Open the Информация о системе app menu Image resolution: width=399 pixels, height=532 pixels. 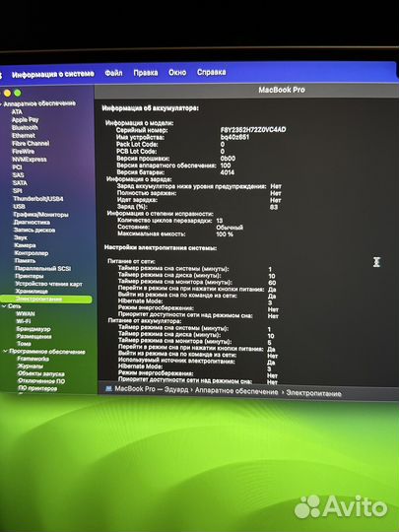[53, 74]
